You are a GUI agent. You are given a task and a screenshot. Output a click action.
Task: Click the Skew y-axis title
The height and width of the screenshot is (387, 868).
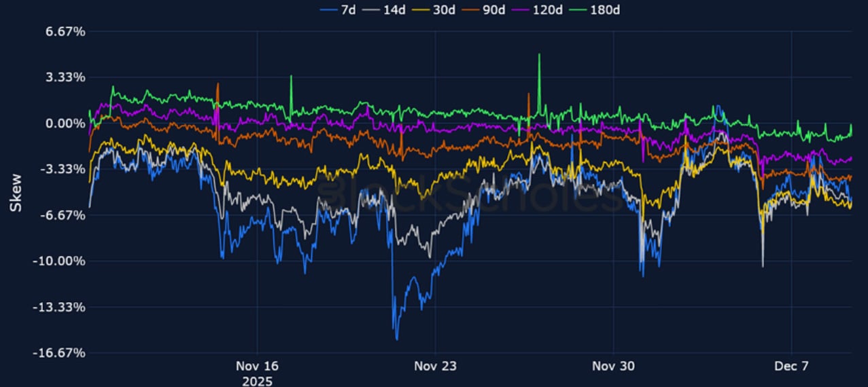[16, 192]
